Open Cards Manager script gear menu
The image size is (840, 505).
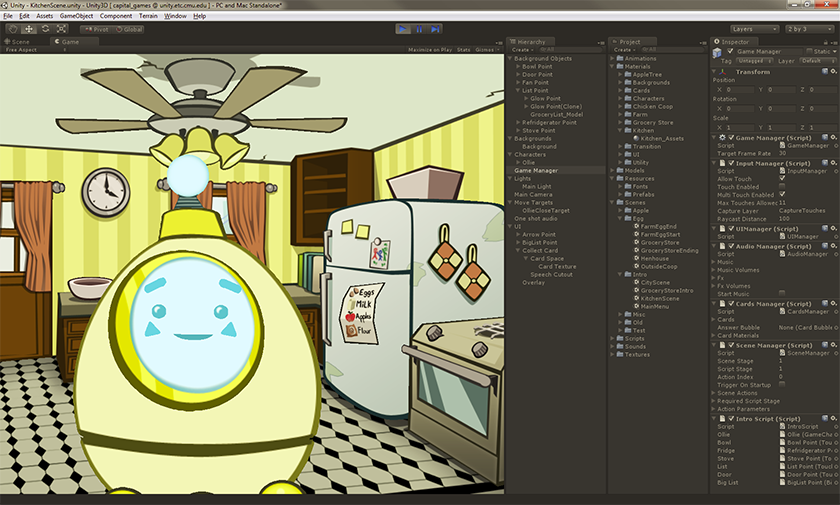pyautogui.click(x=834, y=304)
